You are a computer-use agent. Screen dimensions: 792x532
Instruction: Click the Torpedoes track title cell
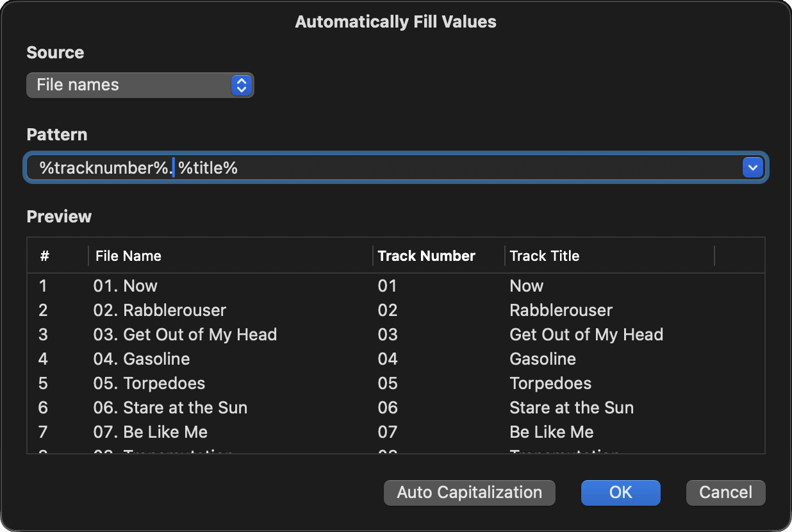[550, 383]
